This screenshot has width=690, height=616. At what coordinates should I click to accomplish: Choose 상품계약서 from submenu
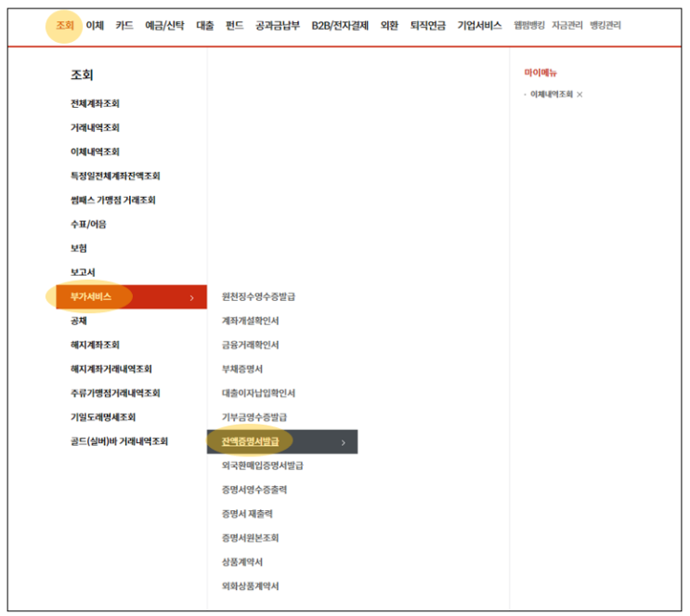click(x=242, y=562)
